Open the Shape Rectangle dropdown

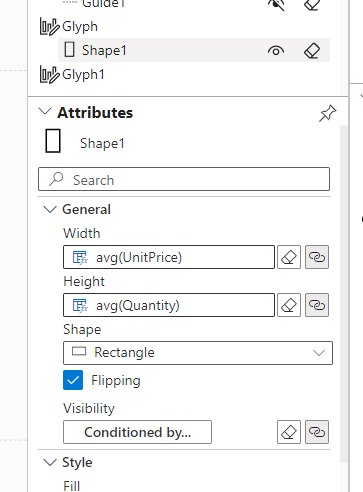point(198,353)
